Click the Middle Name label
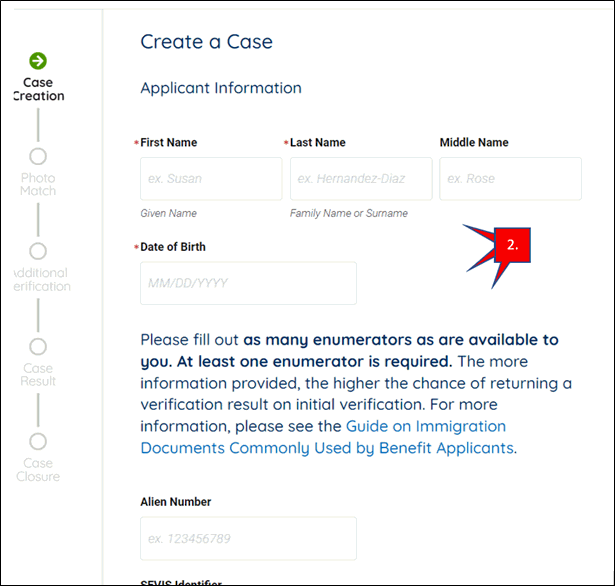The height and width of the screenshot is (586, 615). tap(474, 142)
